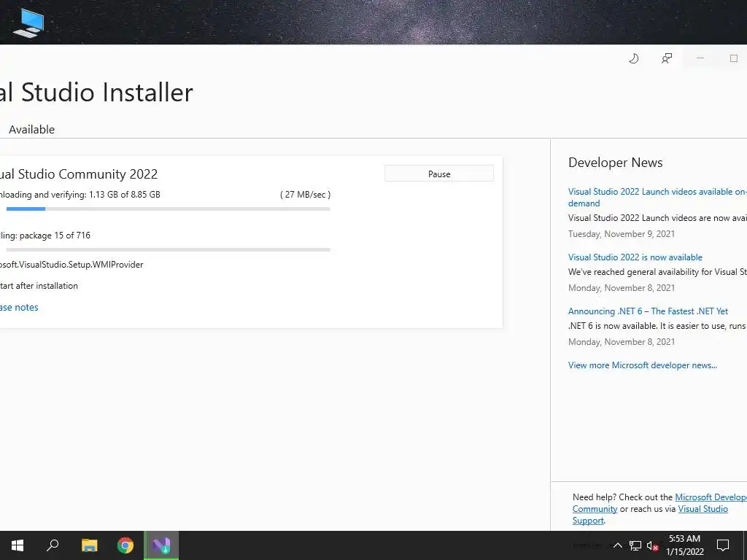Click the Setup.WMIProvider package name text
This screenshot has height=560, width=747.
click(x=71, y=264)
